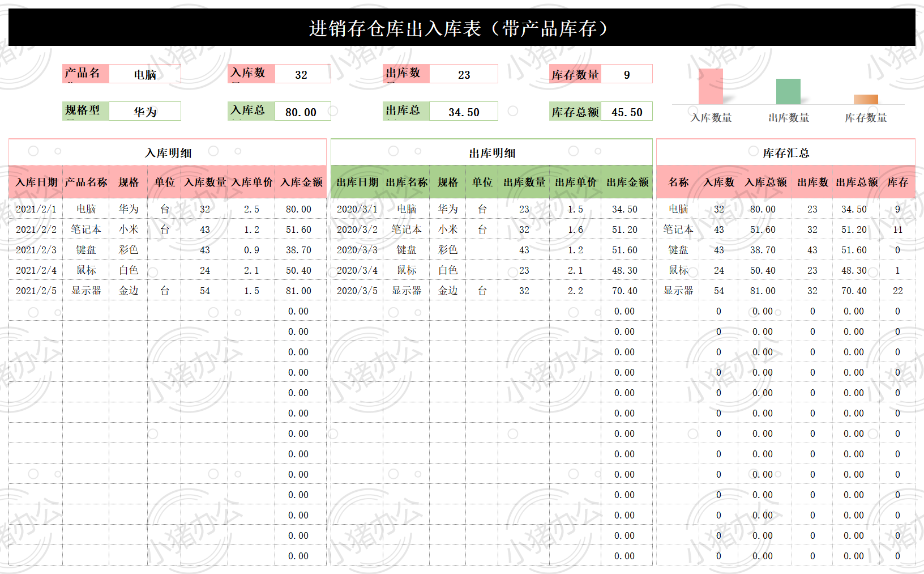Select the 出库总额 column header in 库存汇总
Viewport: 924px width, 574px height.
point(856,182)
